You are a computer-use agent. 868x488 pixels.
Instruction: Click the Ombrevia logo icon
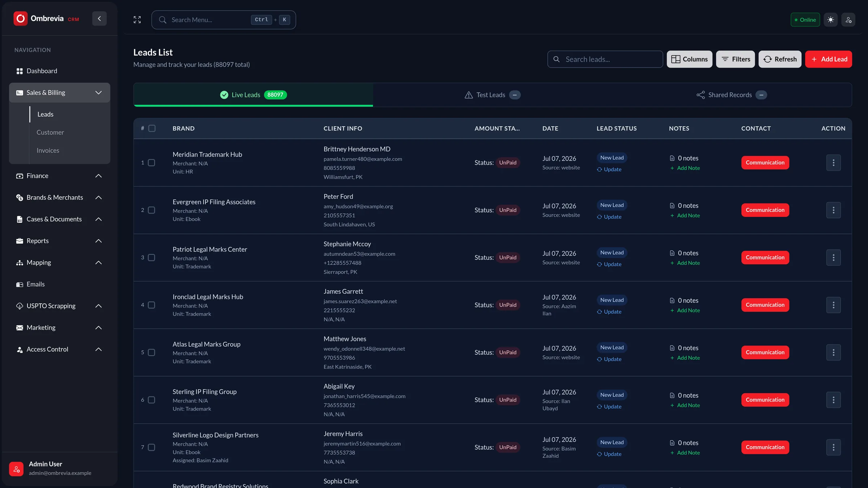pyautogui.click(x=21, y=18)
